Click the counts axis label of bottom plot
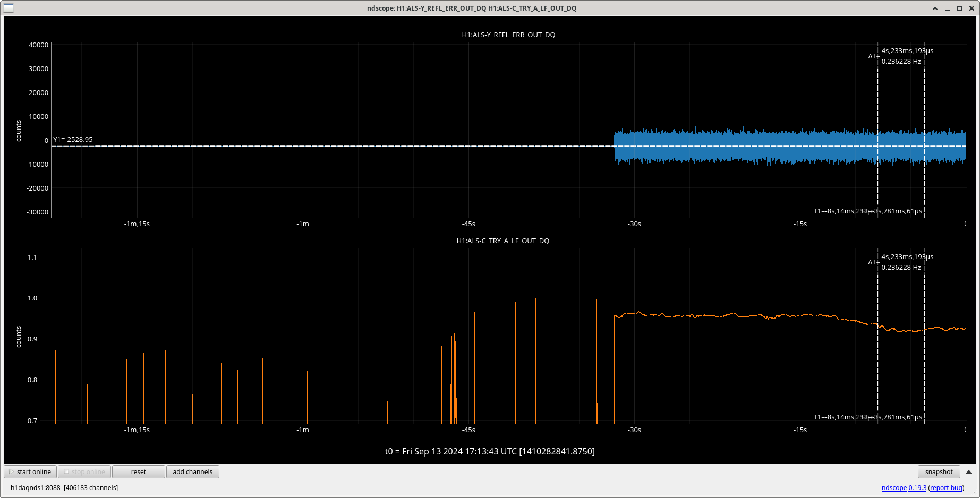The image size is (980, 498). (x=19, y=337)
